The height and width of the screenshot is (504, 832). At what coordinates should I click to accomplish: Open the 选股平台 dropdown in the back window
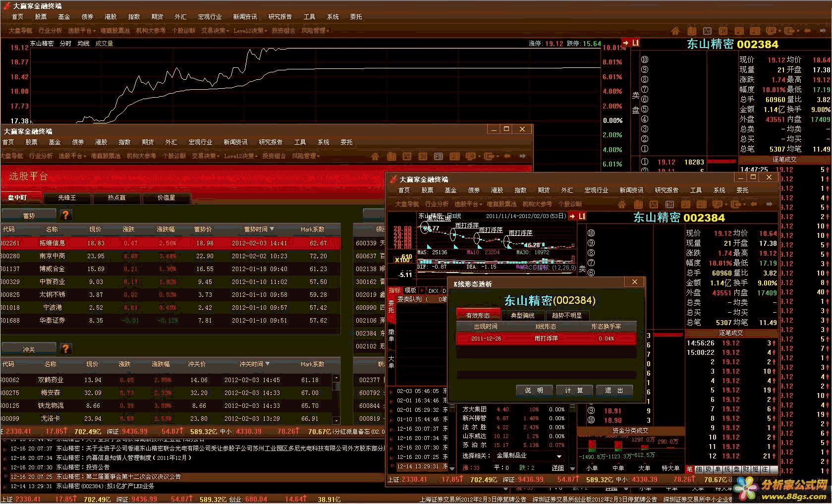(82, 31)
